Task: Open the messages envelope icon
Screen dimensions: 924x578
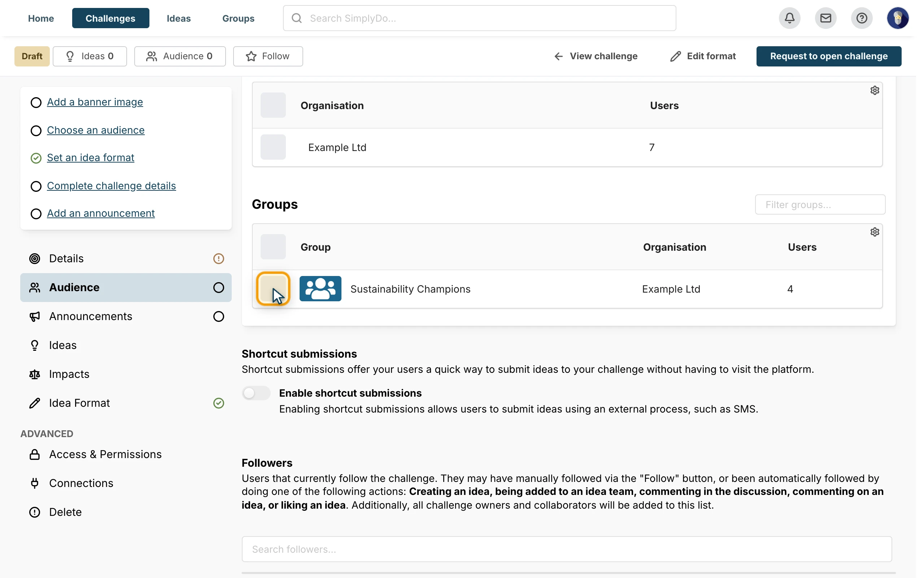Action: 825,18
